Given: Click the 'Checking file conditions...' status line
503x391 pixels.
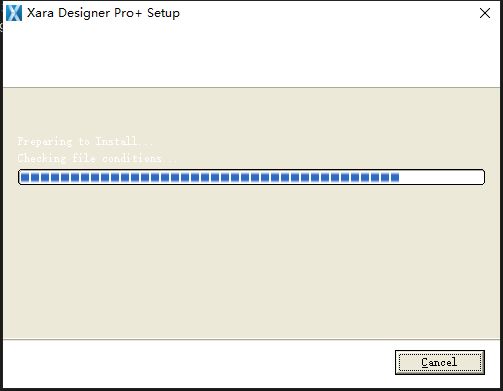Looking at the screenshot, I should (97, 158).
